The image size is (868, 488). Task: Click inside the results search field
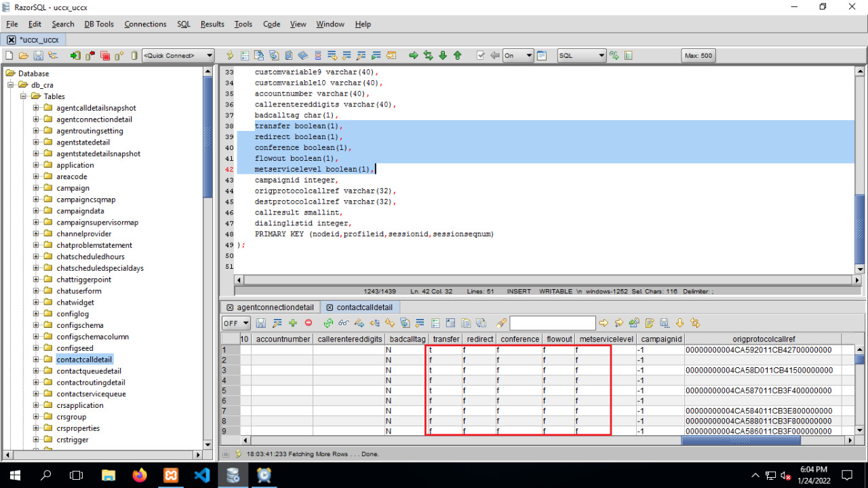[551, 322]
